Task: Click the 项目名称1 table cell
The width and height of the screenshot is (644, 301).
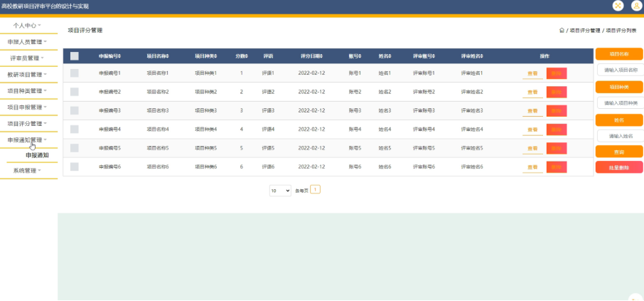Action: tap(158, 73)
